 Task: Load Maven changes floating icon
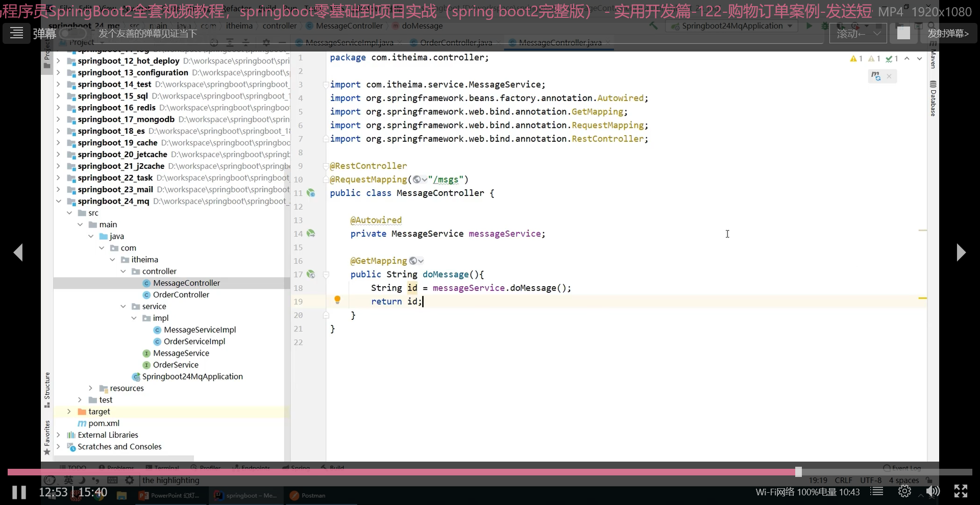pyautogui.click(x=876, y=77)
